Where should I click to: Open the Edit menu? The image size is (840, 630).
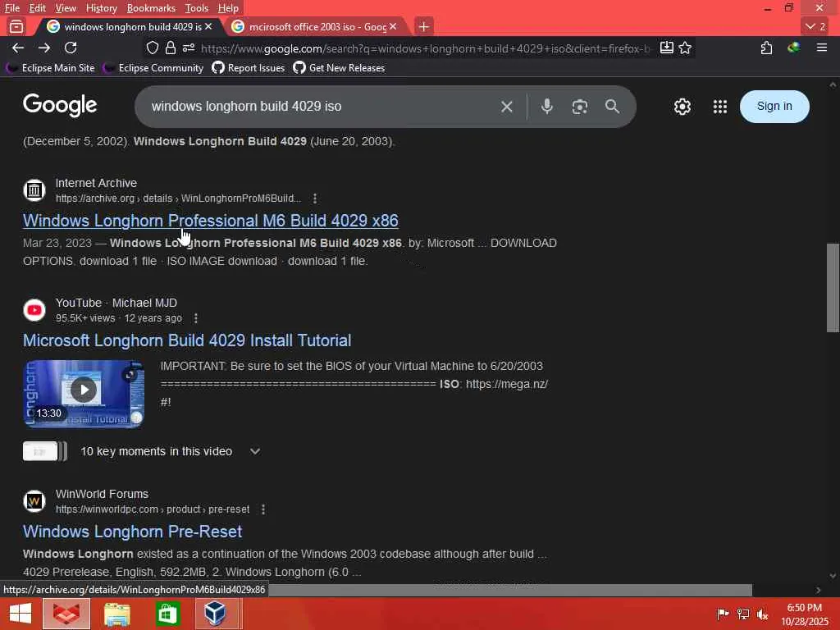click(37, 8)
